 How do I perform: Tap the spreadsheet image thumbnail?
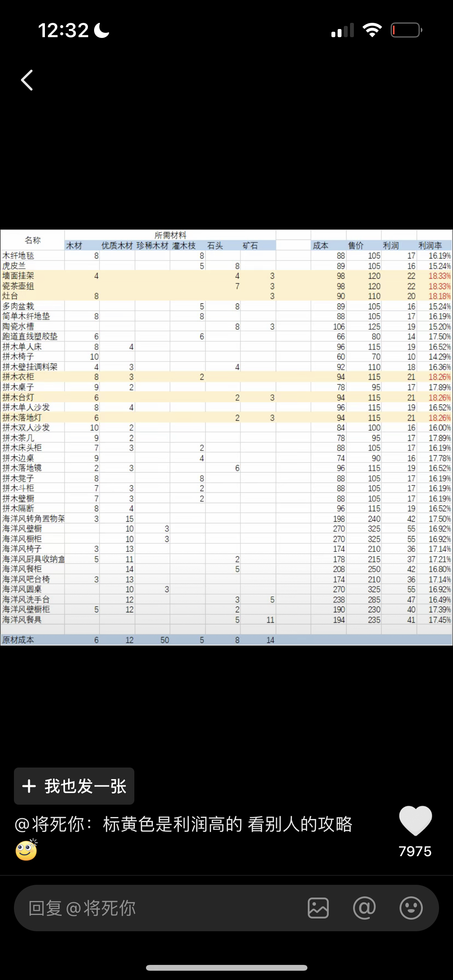pyautogui.click(x=226, y=437)
